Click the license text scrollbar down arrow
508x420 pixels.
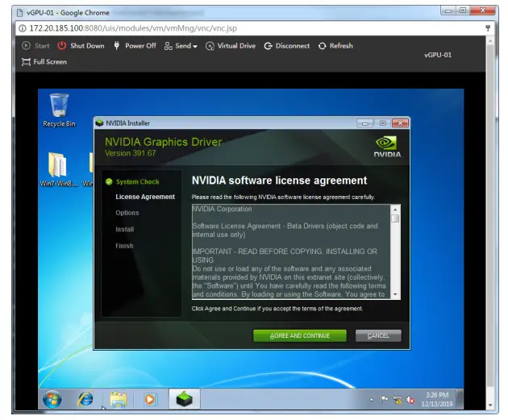coord(395,294)
